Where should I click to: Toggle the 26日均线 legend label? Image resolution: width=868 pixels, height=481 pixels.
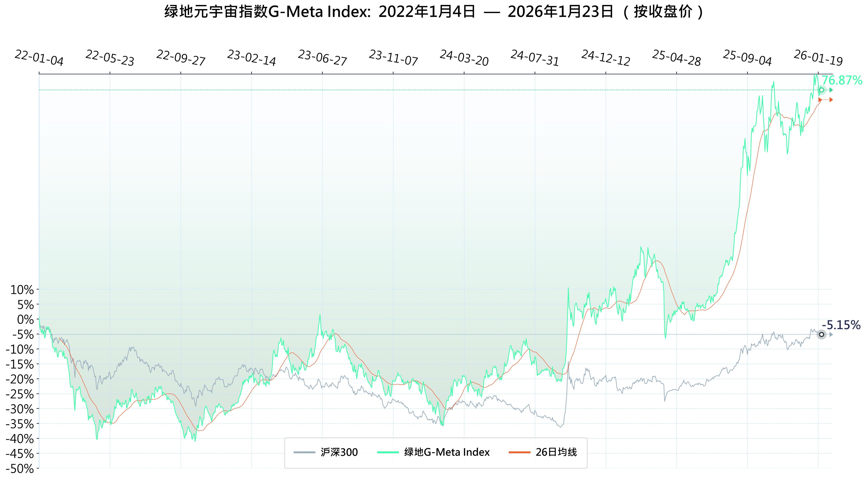pyautogui.click(x=556, y=452)
